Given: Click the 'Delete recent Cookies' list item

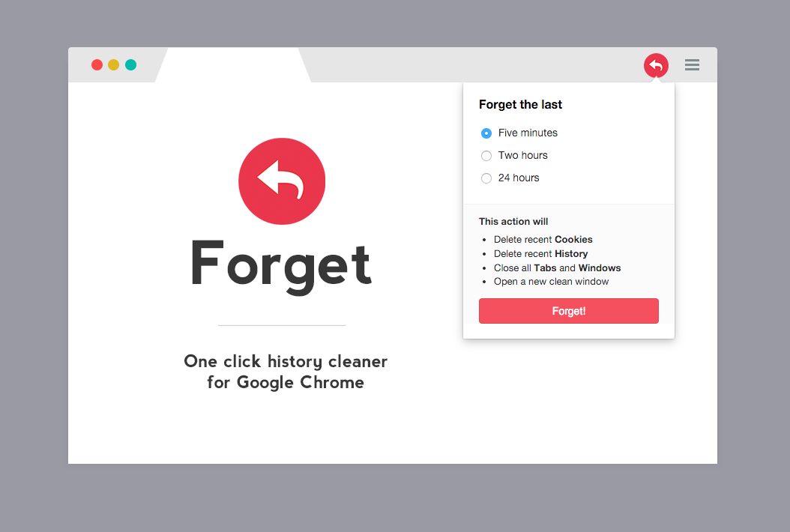Looking at the screenshot, I should tap(543, 239).
